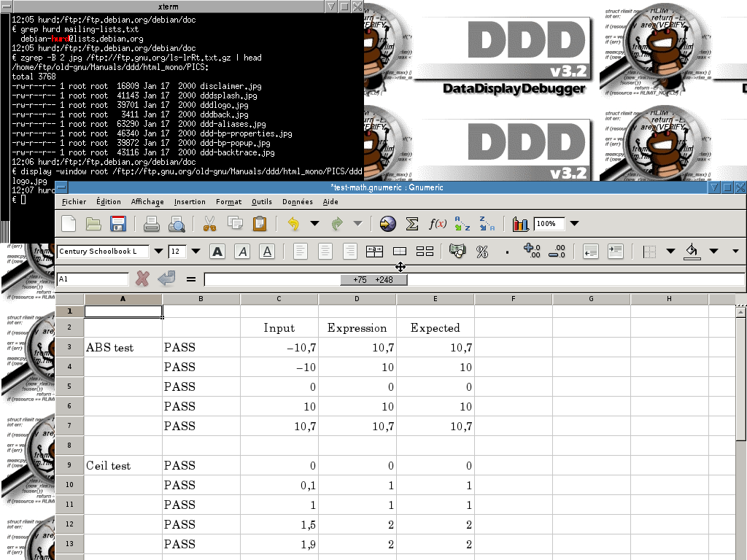Open the Insertion menu
Viewport: 747px width, 560px height.
[190, 202]
